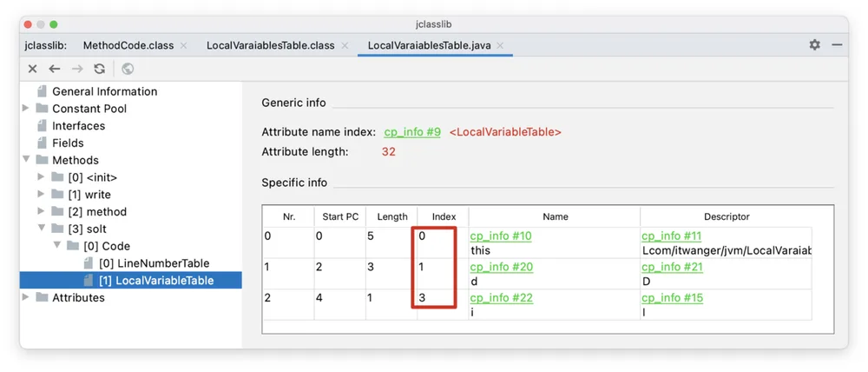The width and height of the screenshot is (868, 372).
Task: Switch to the MethodCode.class tab
Action: click(x=128, y=45)
